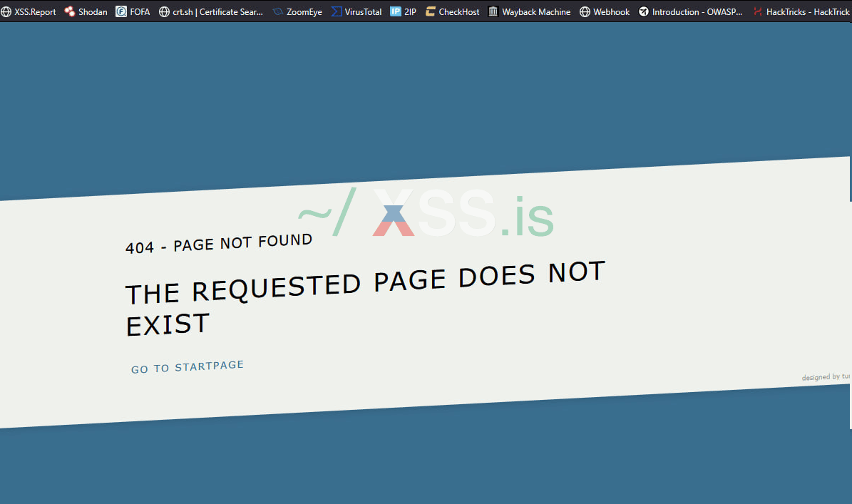852x504 pixels.
Task: Open the FOFA bookmark
Action: coord(133,11)
